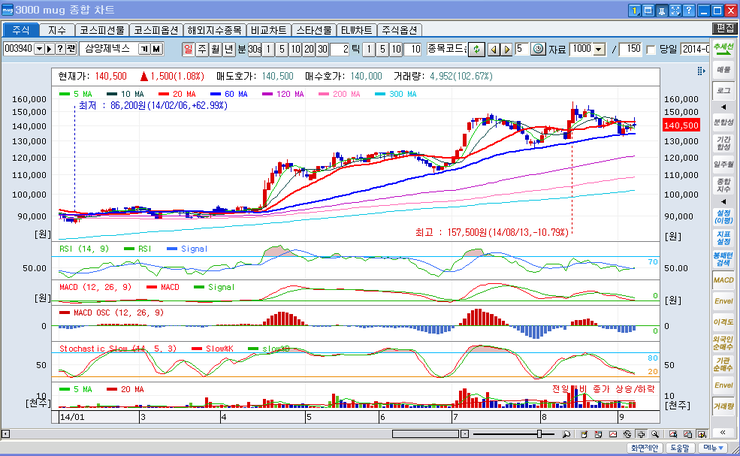Click the green refresh arrows icon
This screenshot has width=740, height=456.
click(x=476, y=49)
